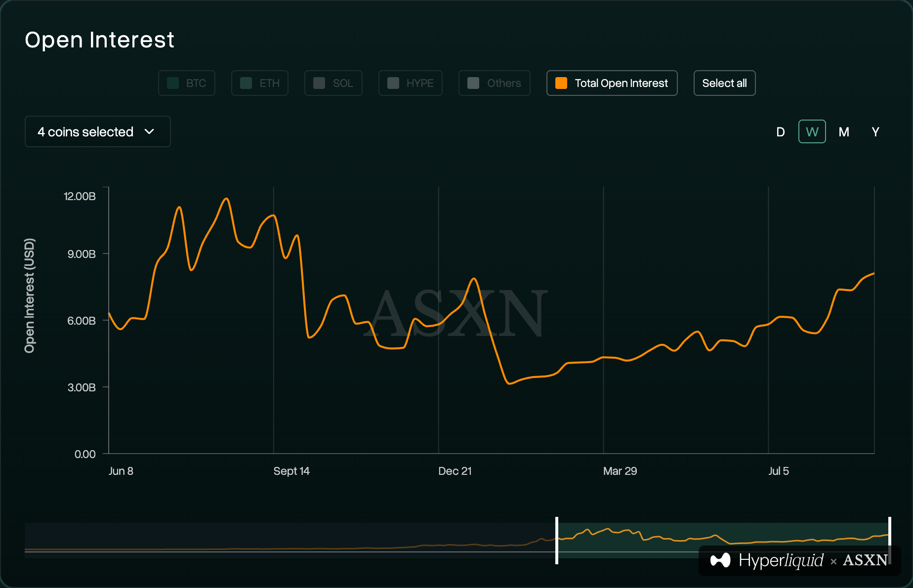
Task: Click the 9.00B axis value
Action: [82, 254]
